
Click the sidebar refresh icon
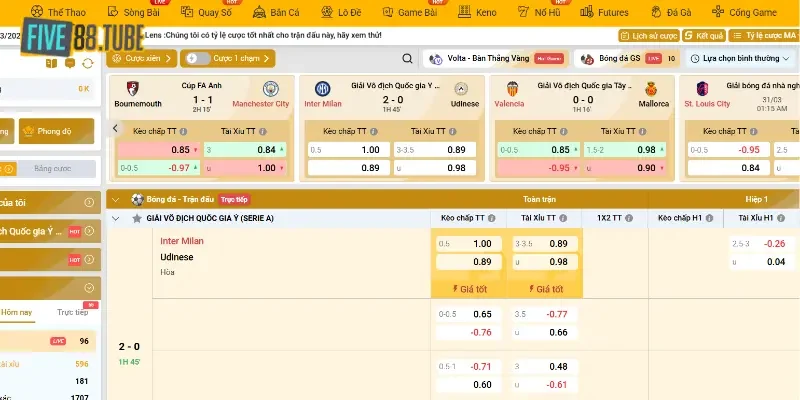[x=88, y=63]
